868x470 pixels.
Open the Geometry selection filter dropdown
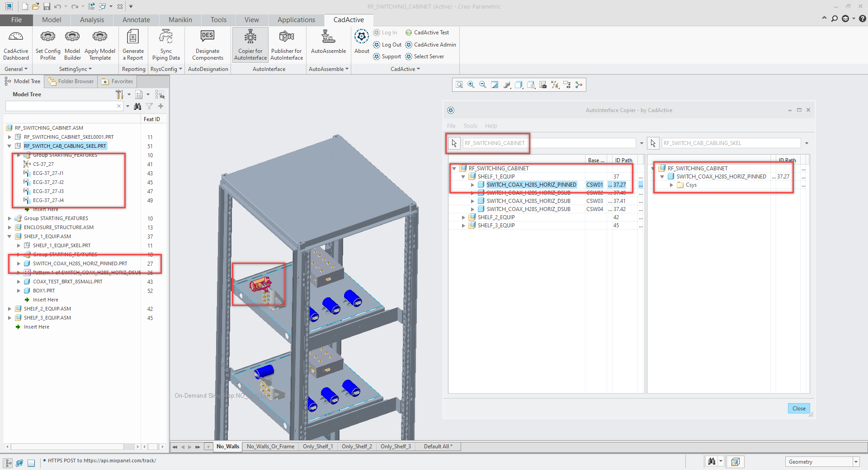click(856, 462)
